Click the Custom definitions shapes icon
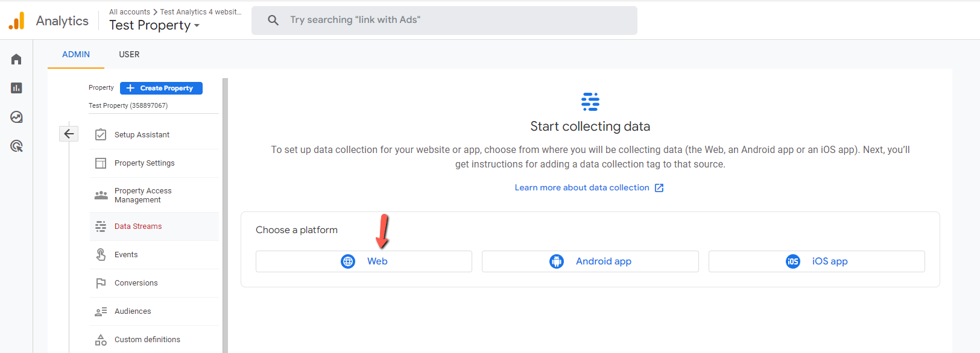This screenshot has height=353, width=980. click(101, 340)
